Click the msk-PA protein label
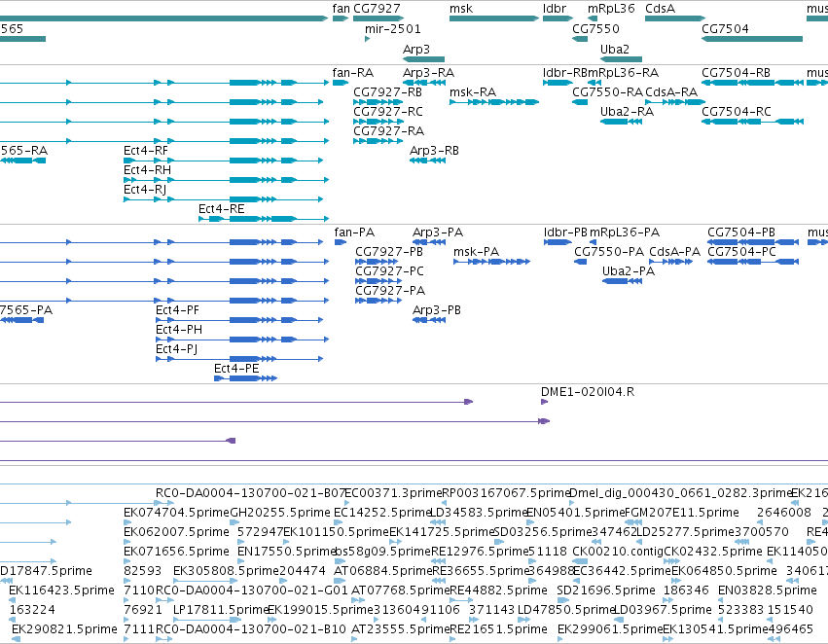 pos(477,252)
